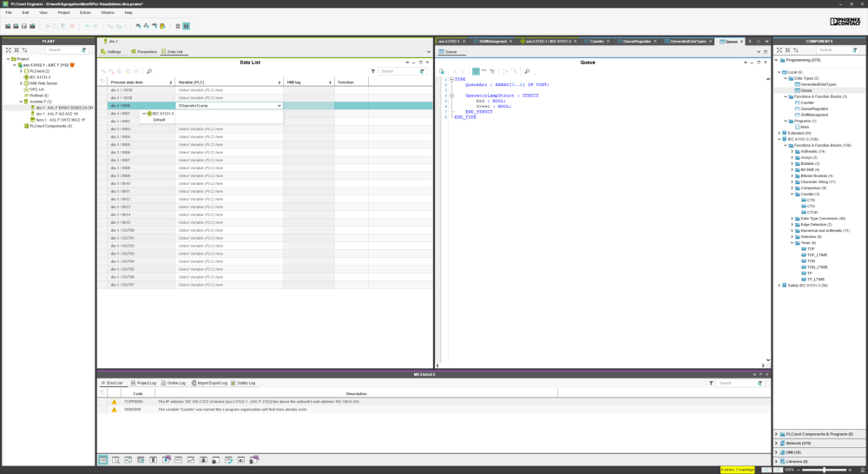Open the Extras menu

[84, 13]
